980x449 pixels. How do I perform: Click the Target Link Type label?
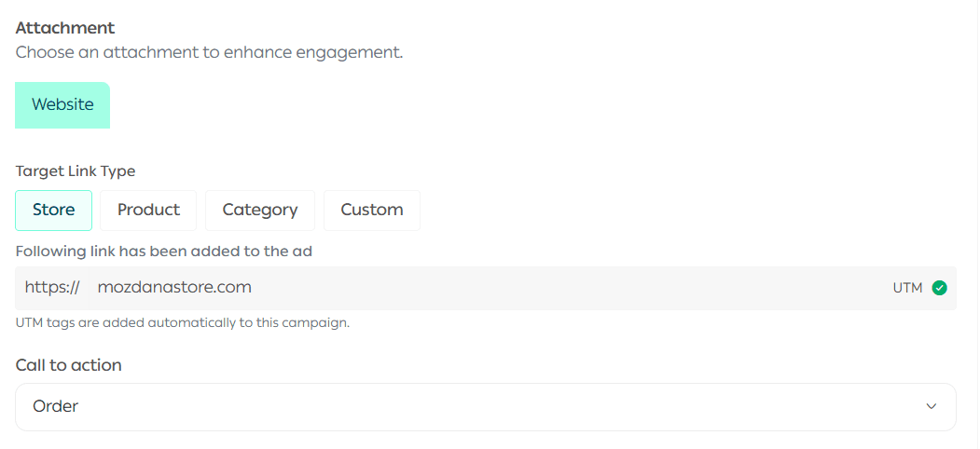click(76, 171)
